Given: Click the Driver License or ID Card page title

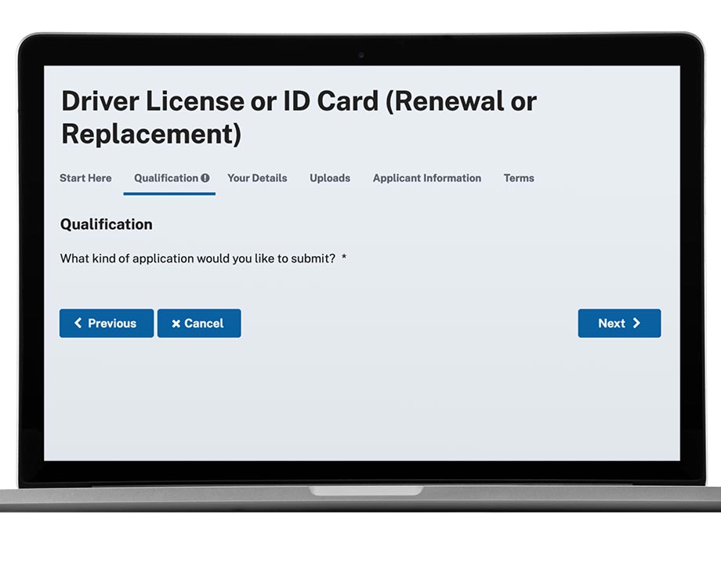Looking at the screenshot, I should tap(299, 118).
